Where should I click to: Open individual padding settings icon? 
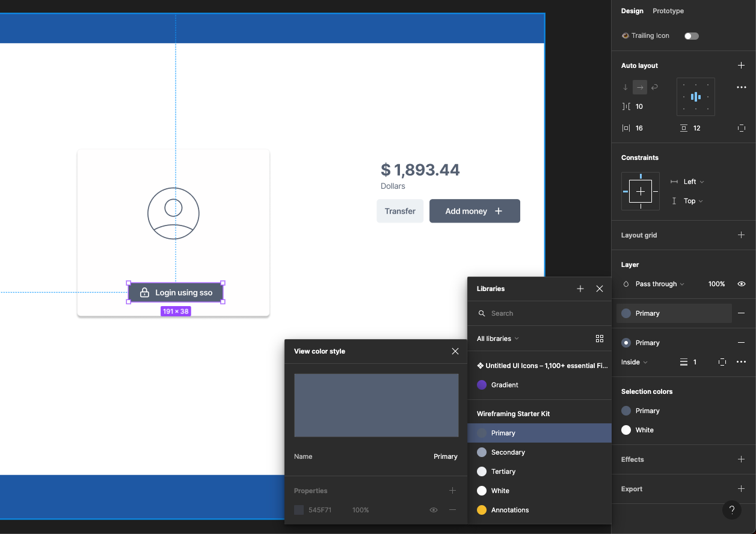pyautogui.click(x=742, y=127)
